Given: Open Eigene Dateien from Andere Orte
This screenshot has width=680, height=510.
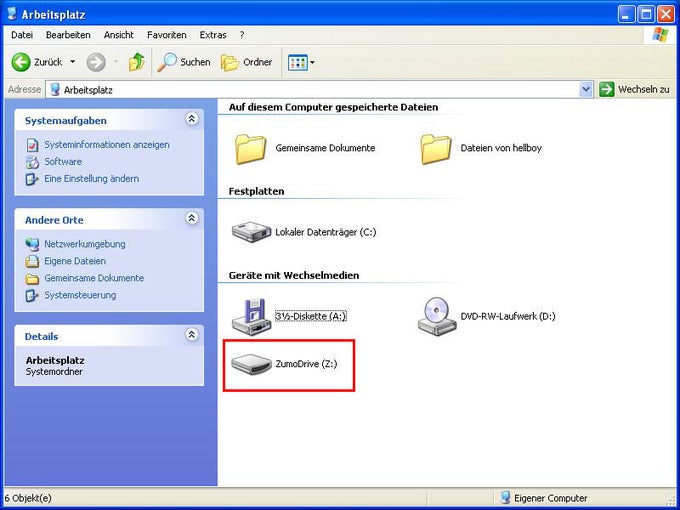Looking at the screenshot, I should (x=75, y=261).
